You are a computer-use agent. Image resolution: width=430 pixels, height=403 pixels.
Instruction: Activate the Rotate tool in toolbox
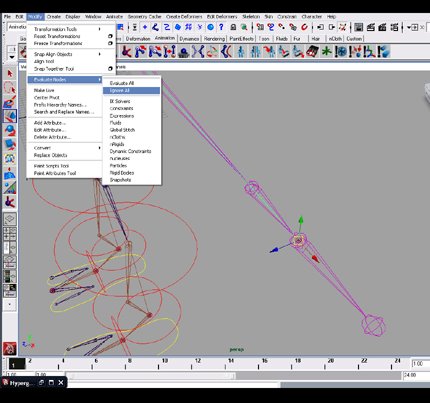pyautogui.click(x=10, y=130)
